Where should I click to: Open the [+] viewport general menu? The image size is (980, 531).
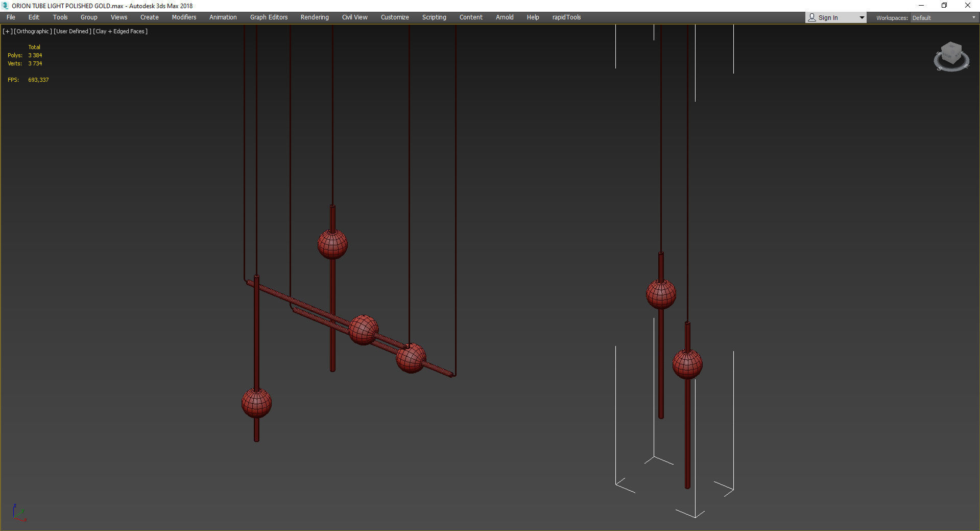8,31
